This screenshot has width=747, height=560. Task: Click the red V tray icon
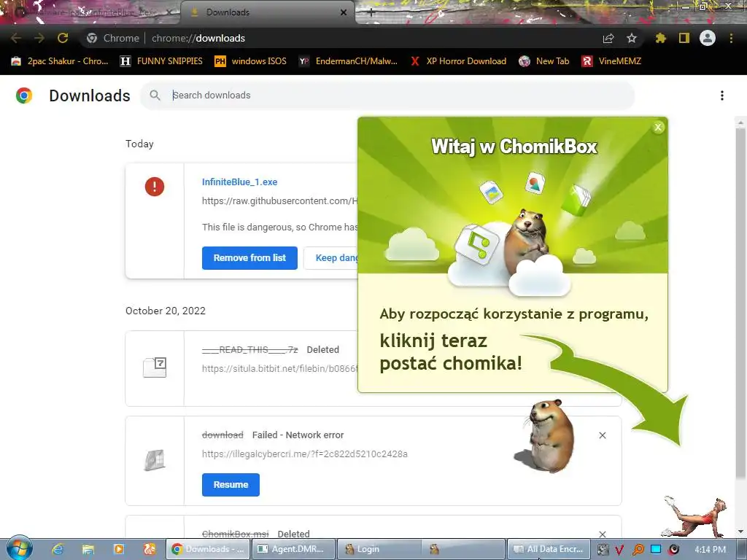pyautogui.click(x=619, y=550)
